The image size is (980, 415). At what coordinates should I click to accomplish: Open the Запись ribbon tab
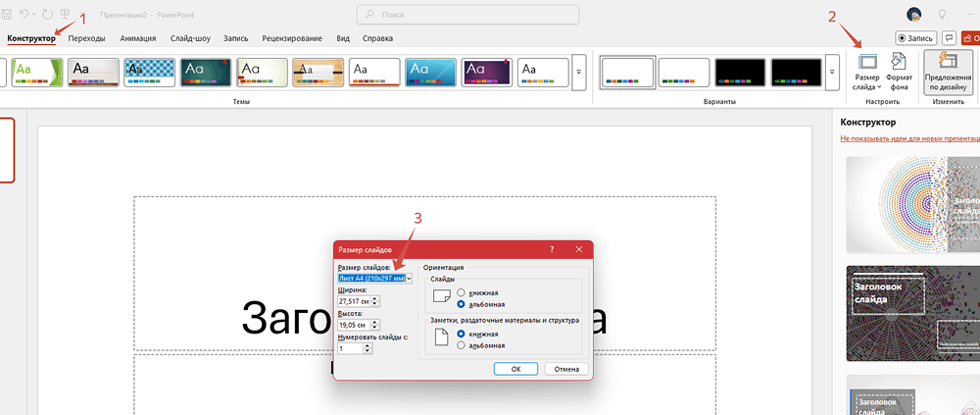click(x=236, y=38)
